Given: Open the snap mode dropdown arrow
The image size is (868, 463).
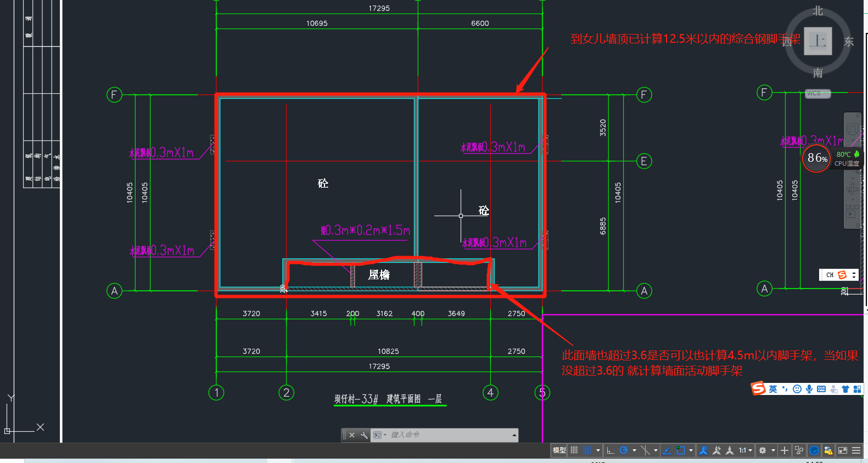Looking at the screenshot, I should [x=598, y=450].
